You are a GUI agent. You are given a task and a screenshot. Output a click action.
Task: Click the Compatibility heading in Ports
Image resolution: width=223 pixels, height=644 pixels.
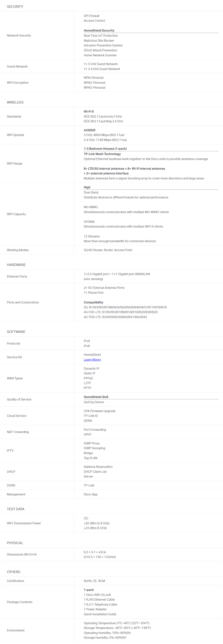coord(93,302)
